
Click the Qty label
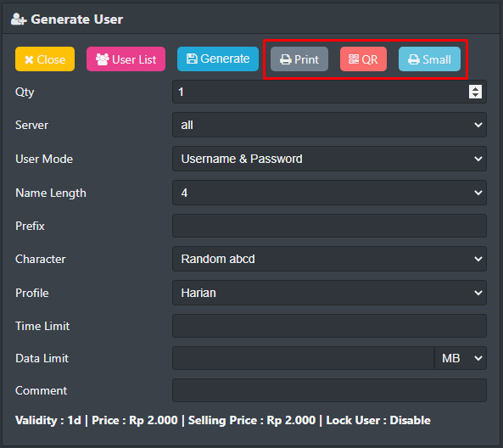point(25,92)
